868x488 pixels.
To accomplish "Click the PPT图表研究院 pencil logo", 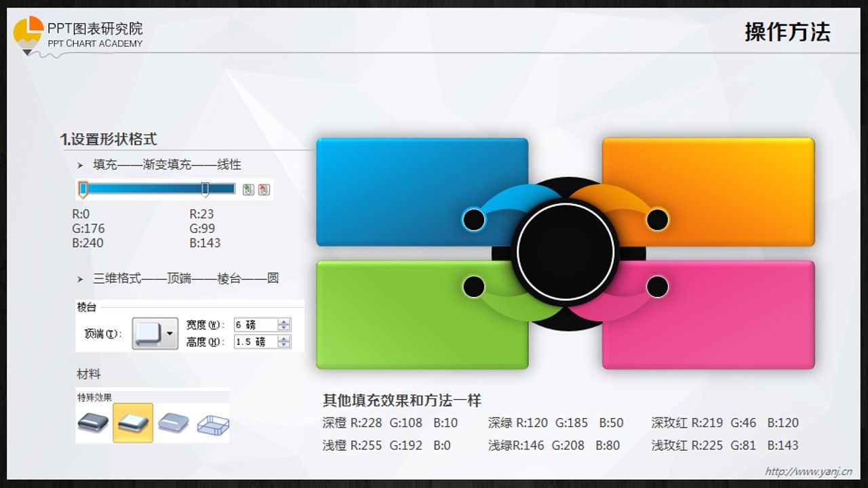I will [28, 35].
